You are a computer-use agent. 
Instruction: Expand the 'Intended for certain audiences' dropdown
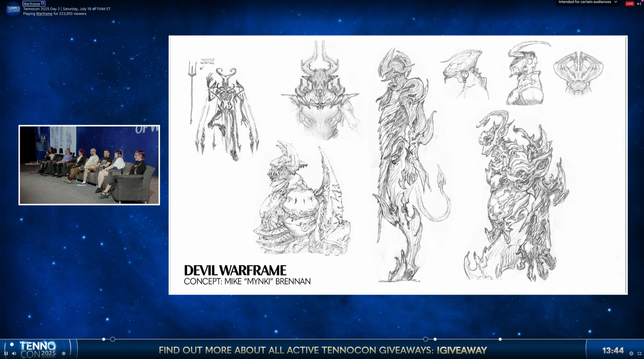tap(588, 2)
